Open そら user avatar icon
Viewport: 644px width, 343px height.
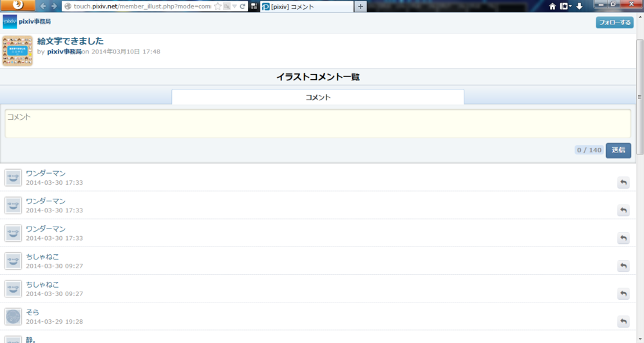[13, 317]
